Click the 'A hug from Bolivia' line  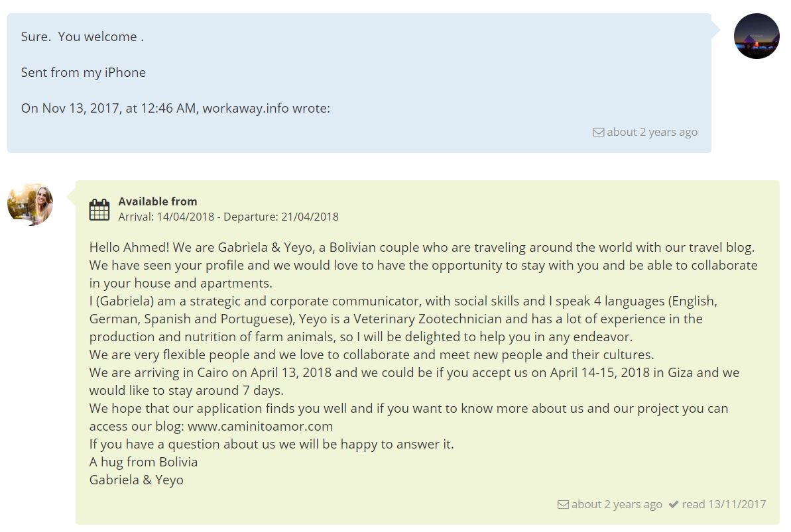click(x=143, y=462)
